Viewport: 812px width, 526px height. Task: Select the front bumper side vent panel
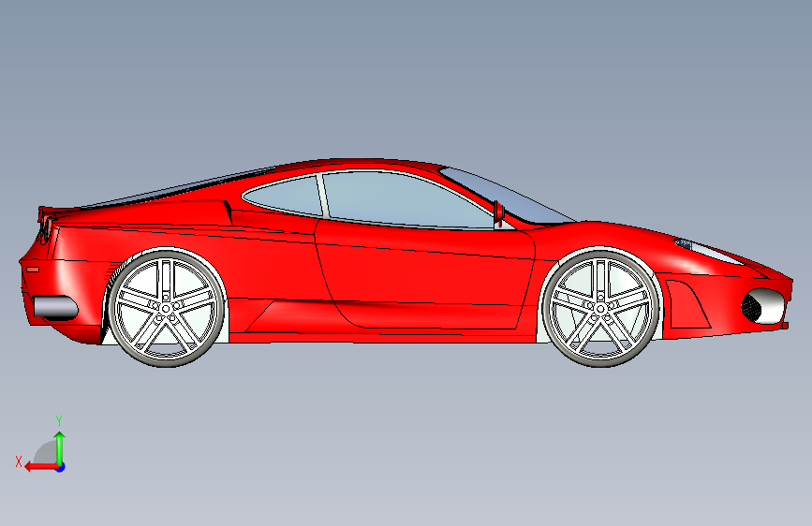click(x=687, y=305)
